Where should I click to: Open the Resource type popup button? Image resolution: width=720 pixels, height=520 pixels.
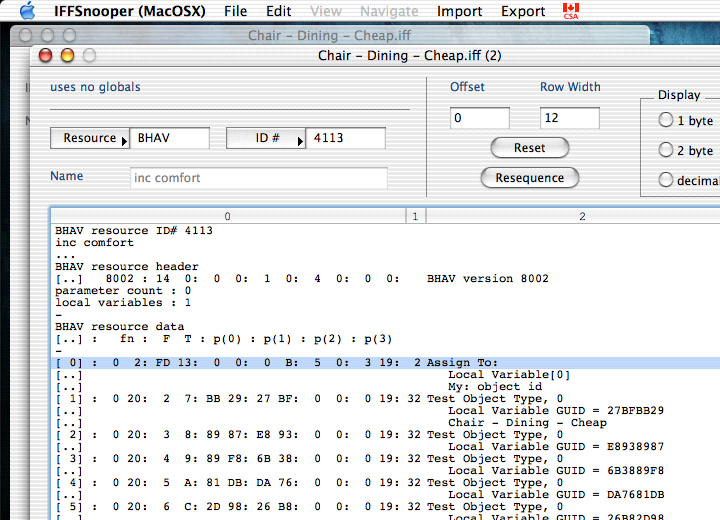coord(90,139)
